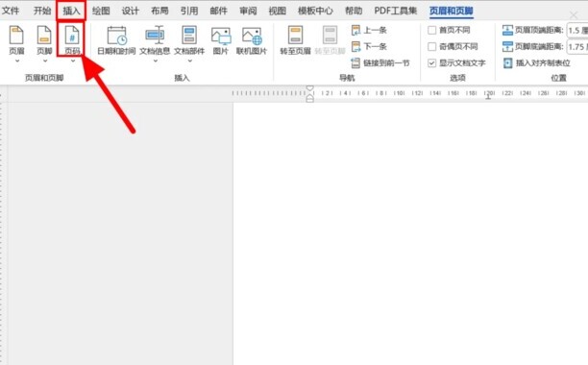588x365 pixels.
Task: Select the 页眉和页脚 ribbon tab
Action: (452, 11)
